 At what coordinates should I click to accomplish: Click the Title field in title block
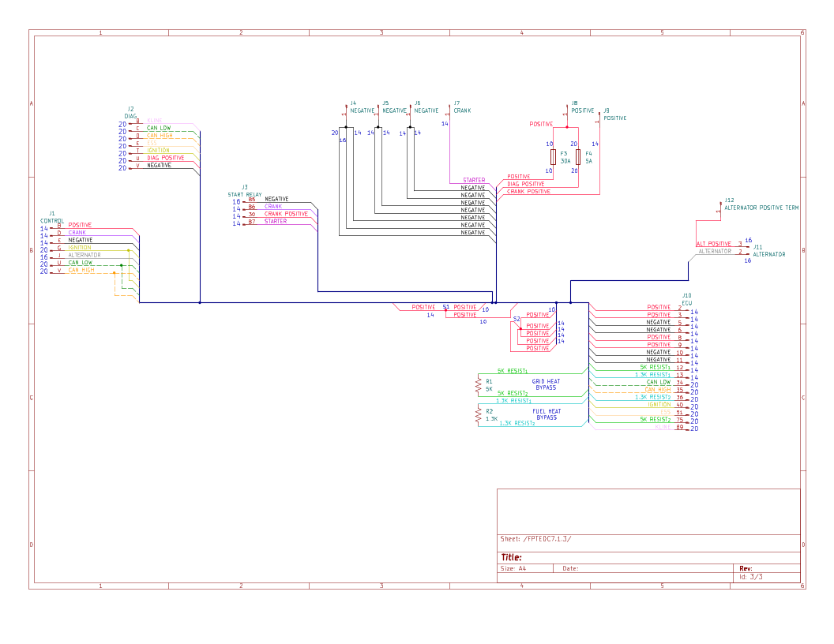(x=512, y=557)
